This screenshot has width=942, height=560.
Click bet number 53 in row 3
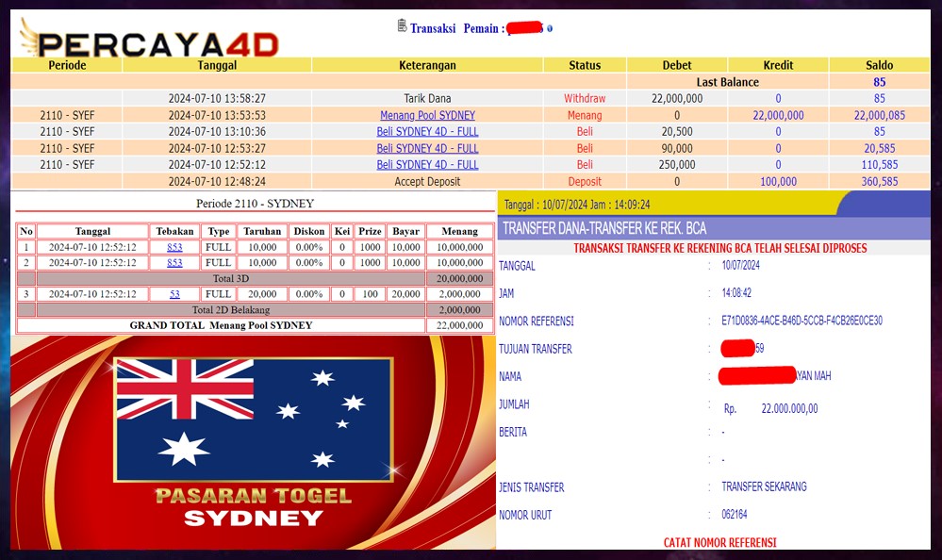click(x=174, y=294)
